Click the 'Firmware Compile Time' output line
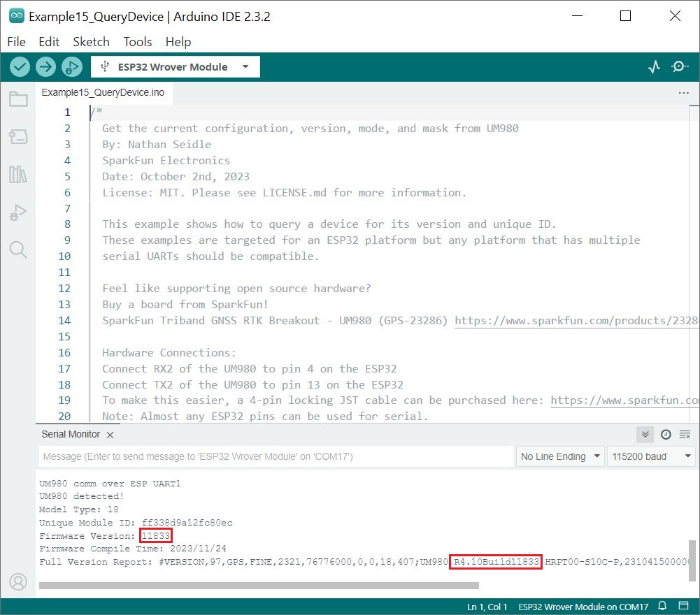This screenshot has height=615, width=700. 133,549
